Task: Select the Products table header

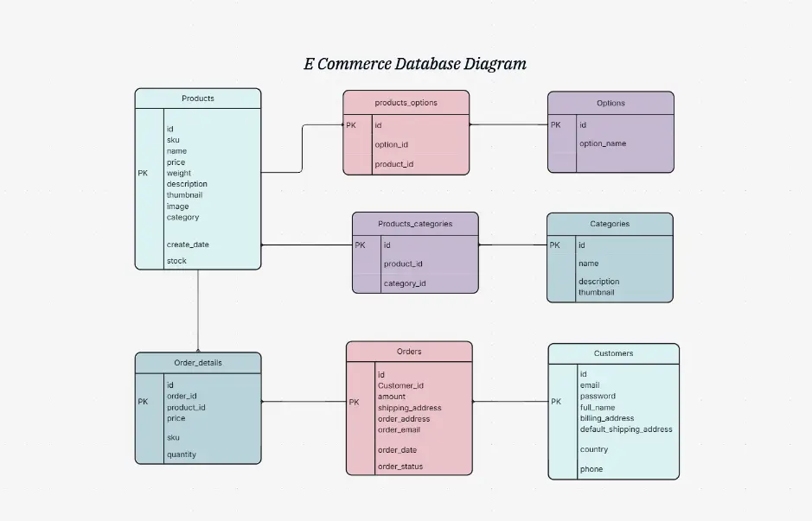Action: [197, 98]
